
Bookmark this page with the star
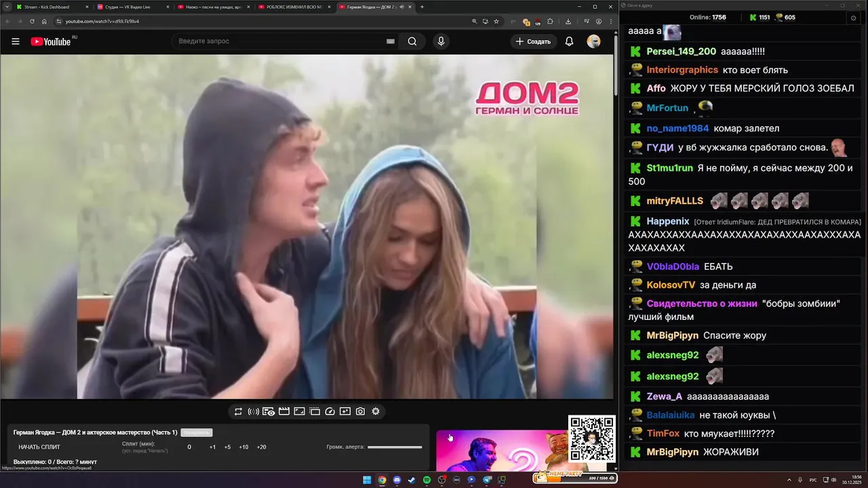coord(496,21)
